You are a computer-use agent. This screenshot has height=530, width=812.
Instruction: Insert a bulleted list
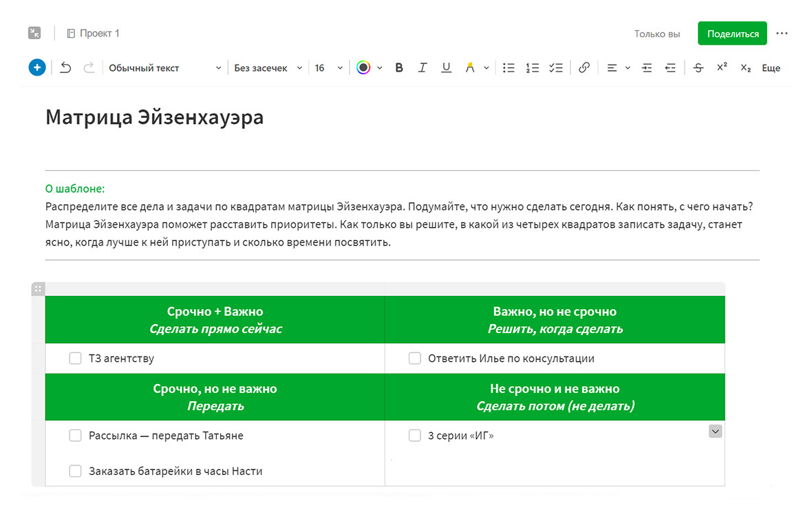click(509, 68)
